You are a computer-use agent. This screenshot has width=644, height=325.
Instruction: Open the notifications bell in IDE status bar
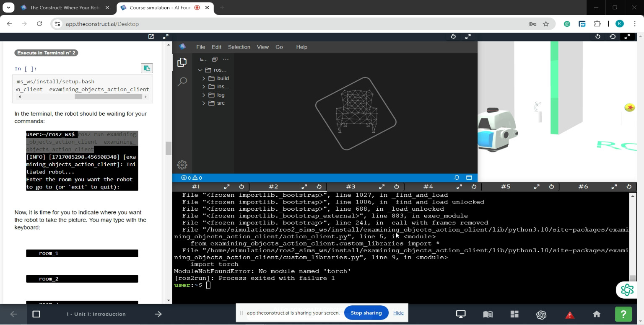[x=457, y=178]
